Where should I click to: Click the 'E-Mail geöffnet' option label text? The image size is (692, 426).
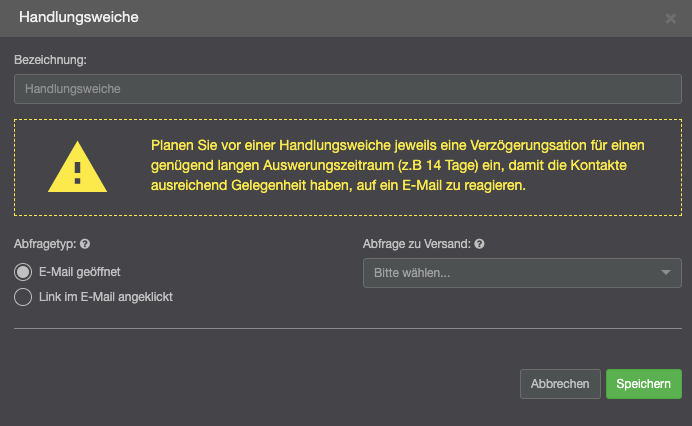tap(79, 271)
